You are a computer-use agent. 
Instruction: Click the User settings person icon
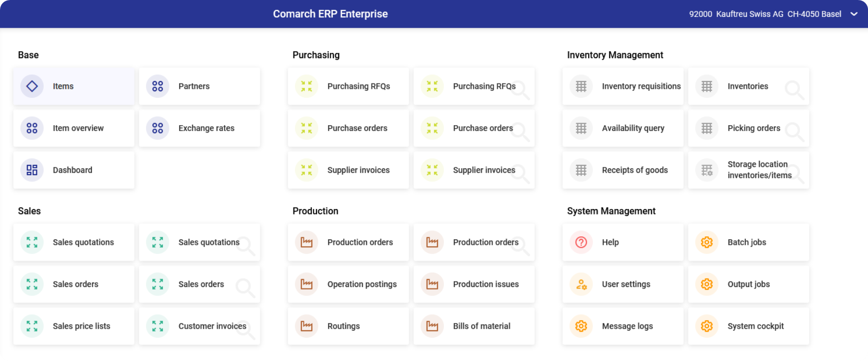(581, 285)
